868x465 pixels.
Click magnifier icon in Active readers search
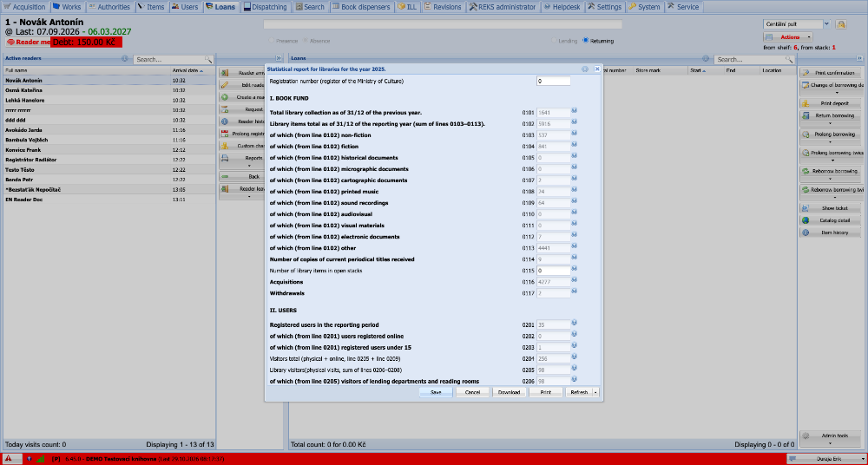point(208,59)
